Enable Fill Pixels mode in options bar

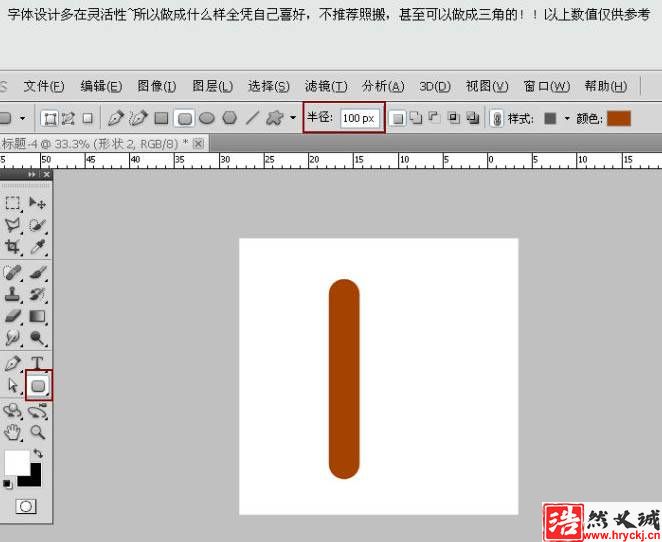87,119
